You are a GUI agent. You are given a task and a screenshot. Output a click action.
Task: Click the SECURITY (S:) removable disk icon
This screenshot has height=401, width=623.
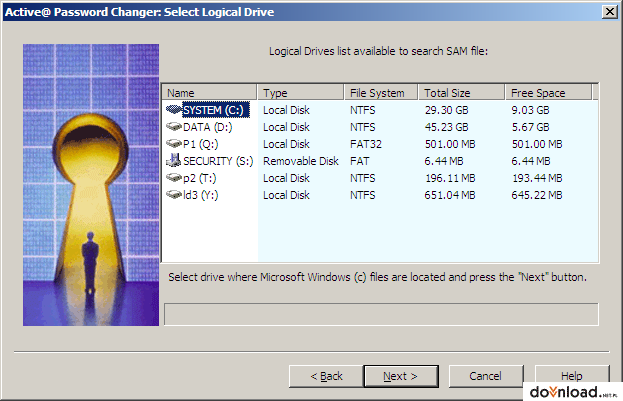tap(174, 161)
